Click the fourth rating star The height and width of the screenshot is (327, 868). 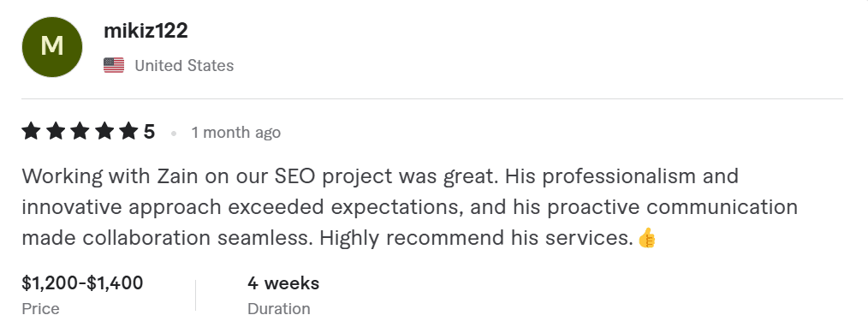(104, 132)
